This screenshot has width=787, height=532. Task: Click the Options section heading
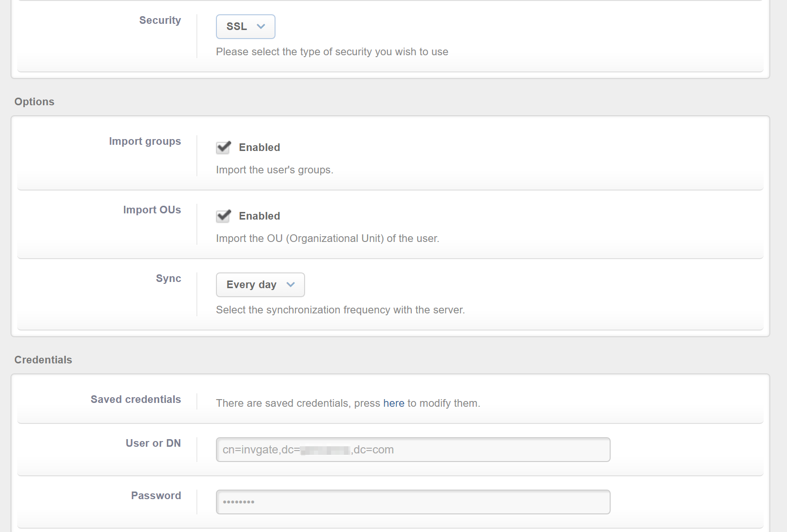(34, 102)
